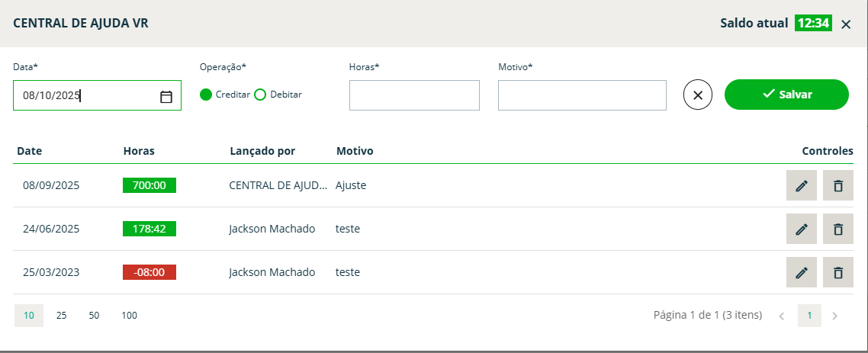The width and height of the screenshot is (868, 353).
Task: Click the Salvar button
Action: 786,95
